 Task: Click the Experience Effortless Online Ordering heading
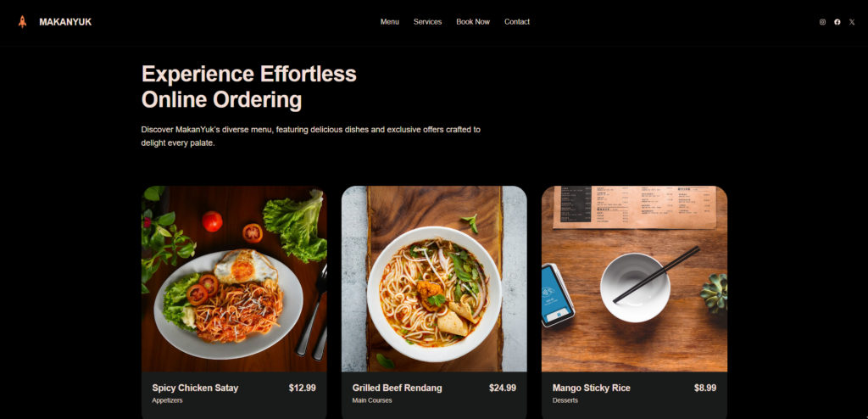(x=249, y=87)
